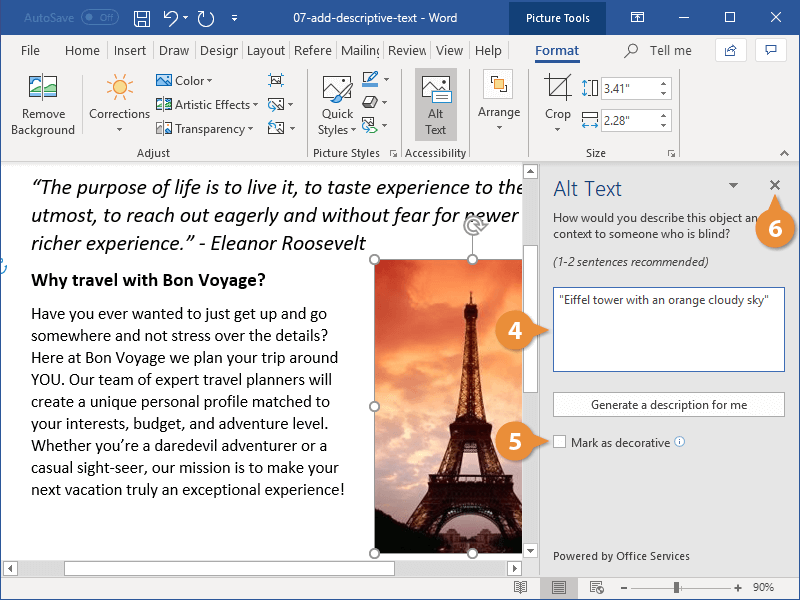Click the Mark as decorative info icon

tap(680, 442)
